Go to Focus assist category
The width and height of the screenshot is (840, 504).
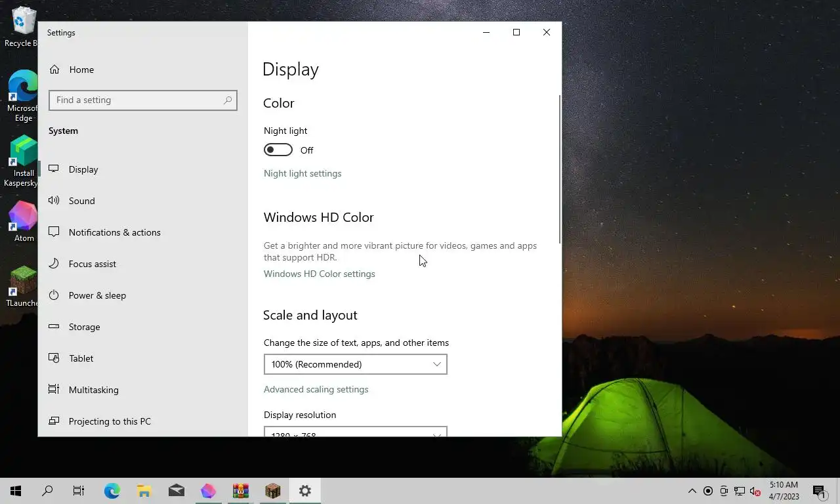pos(143,264)
